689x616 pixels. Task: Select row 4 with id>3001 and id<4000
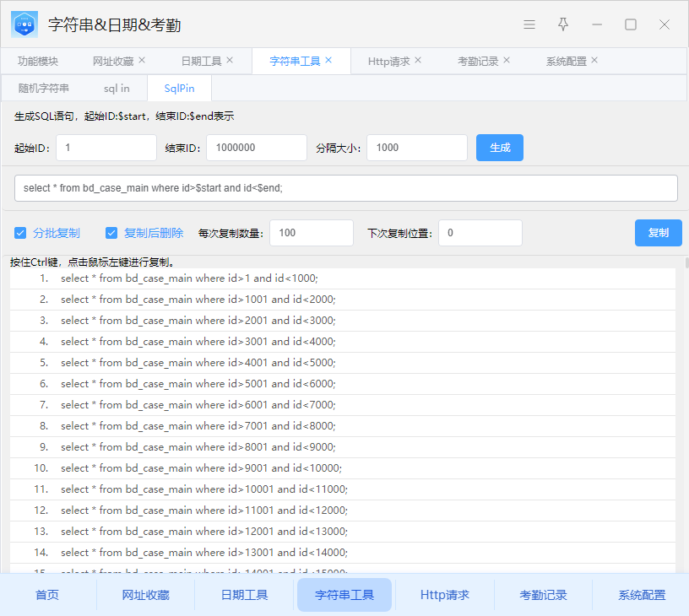click(x=343, y=342)
